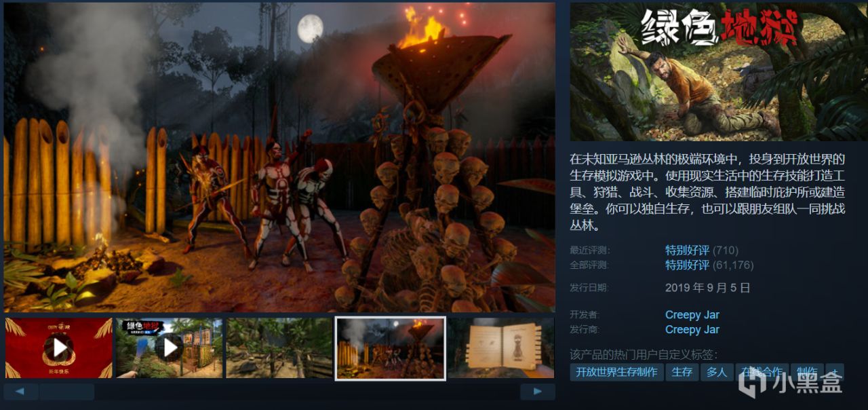Click the plus button to add tags
Viewport: 868px width, 410px height.
tap(835, 372)
